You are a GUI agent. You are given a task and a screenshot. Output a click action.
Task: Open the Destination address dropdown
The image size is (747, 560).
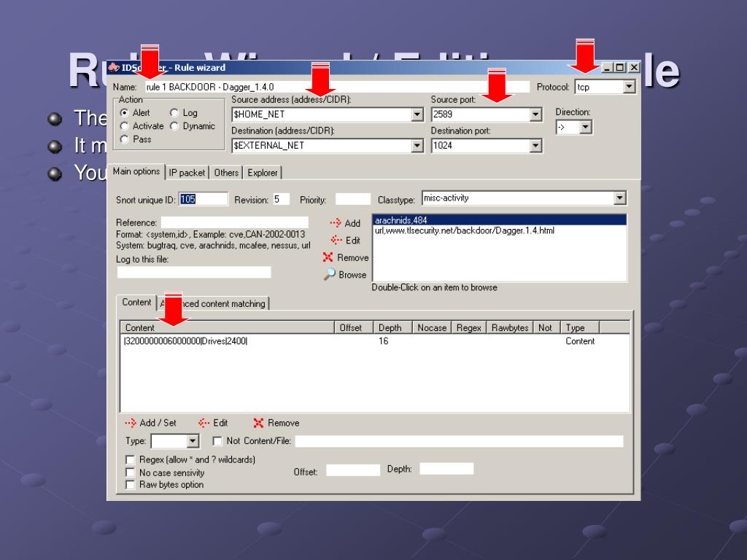point(417,145)
